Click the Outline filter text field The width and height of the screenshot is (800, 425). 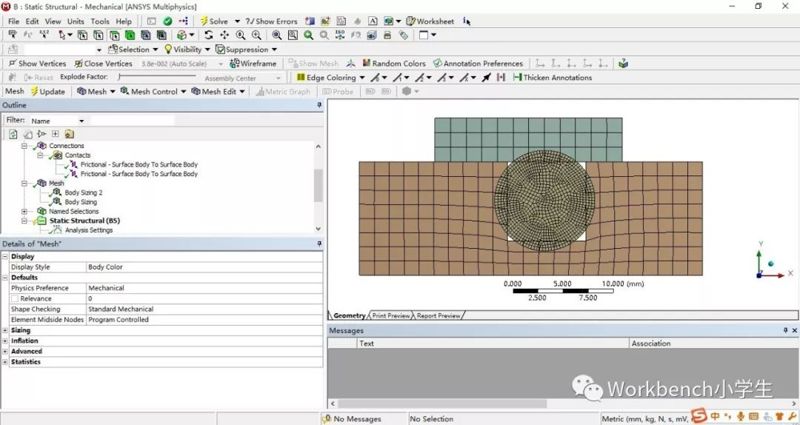tap(132, 121)
